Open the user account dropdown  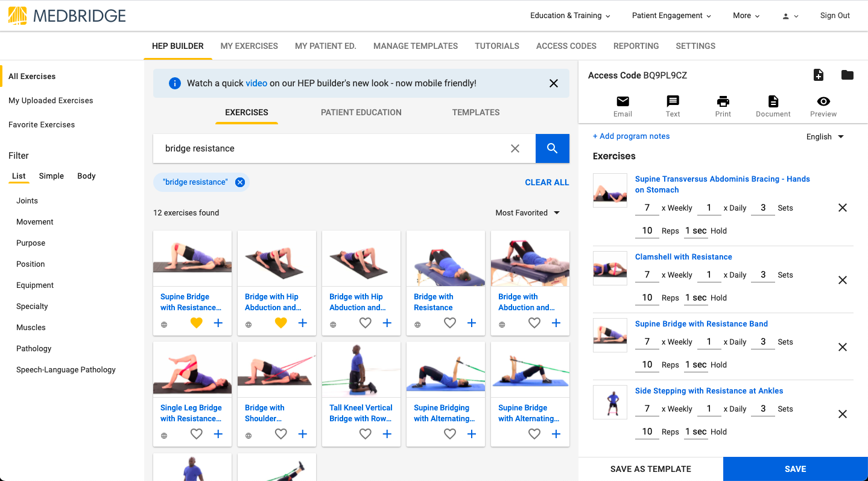point(790,16)
